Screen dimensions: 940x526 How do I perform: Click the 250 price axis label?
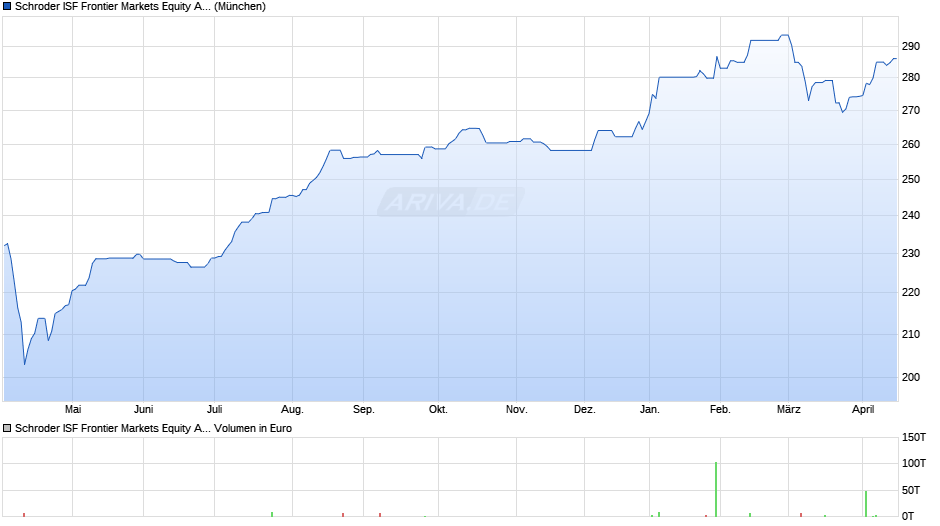tap(911, 179)
